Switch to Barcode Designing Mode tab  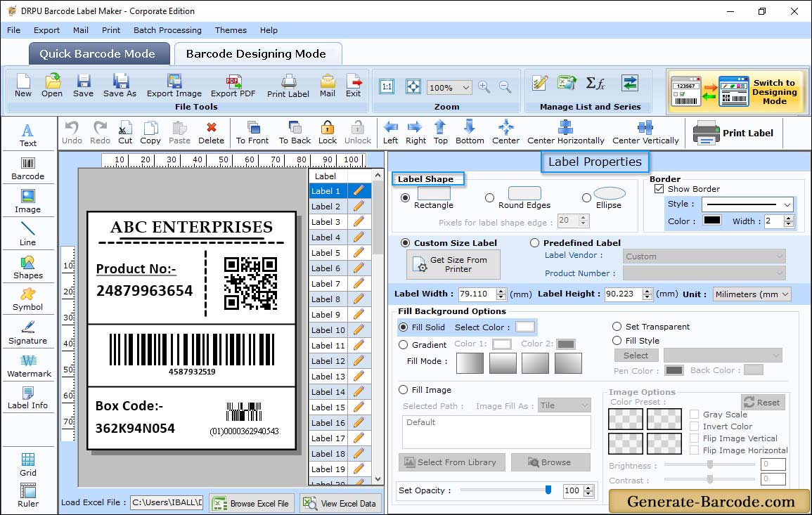[257, 54]
